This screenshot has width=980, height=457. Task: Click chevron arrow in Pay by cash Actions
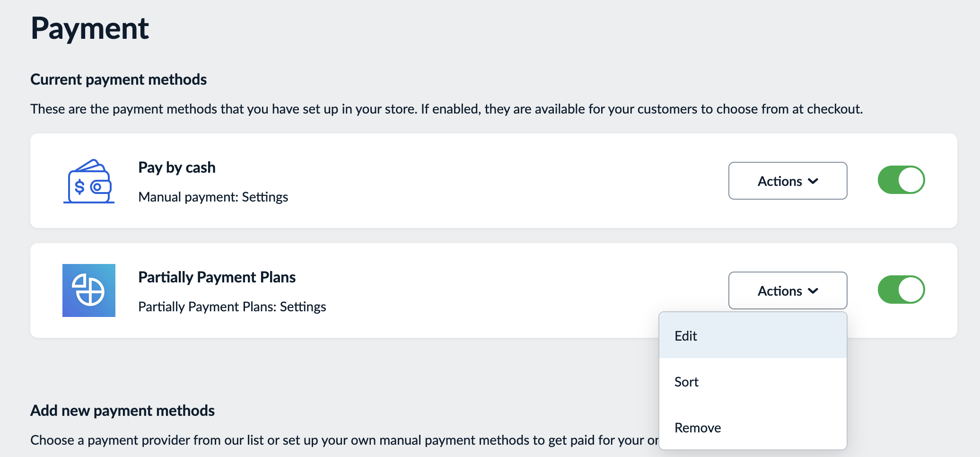click(813, 181)
